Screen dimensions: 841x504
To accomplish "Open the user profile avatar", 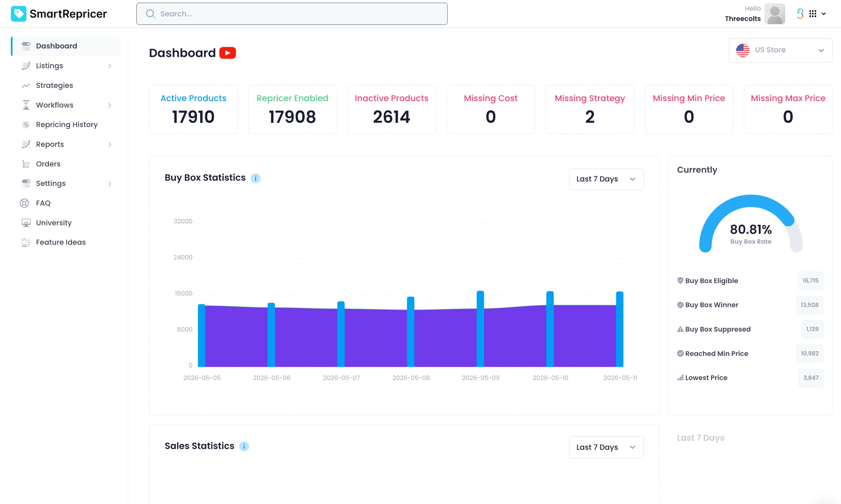I will tap(775, 14).
